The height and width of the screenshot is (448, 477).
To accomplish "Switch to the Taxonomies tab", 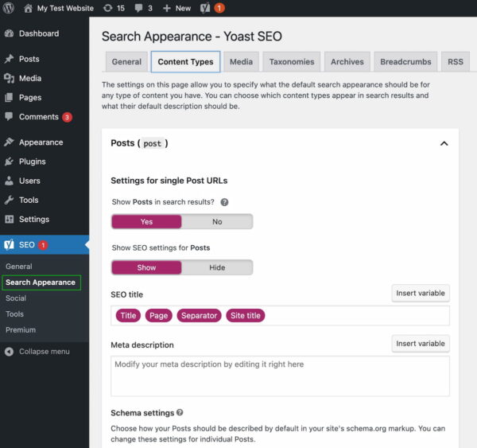I will (291, 62).
